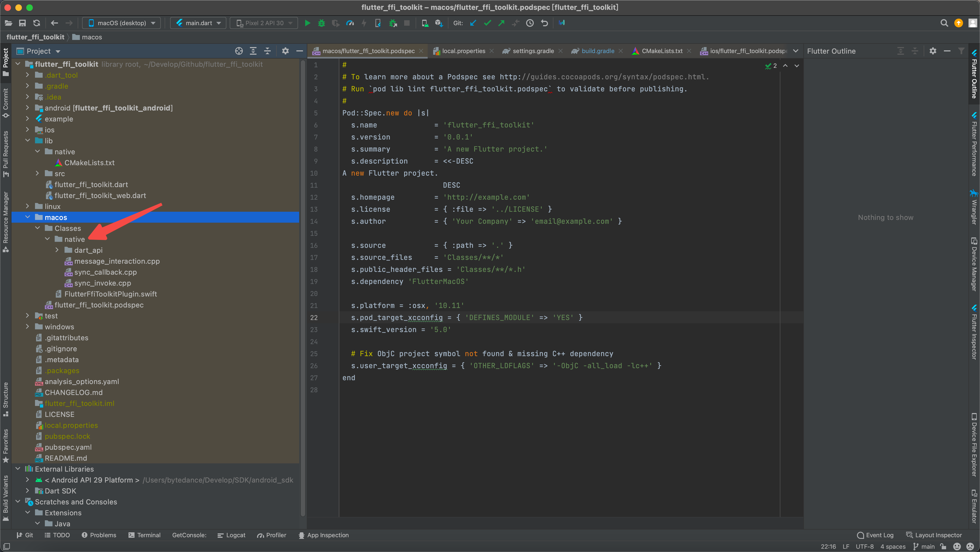
Task: Click the Git commit checkmark icon
Action: pyautogui.click(x=487, y=23)
